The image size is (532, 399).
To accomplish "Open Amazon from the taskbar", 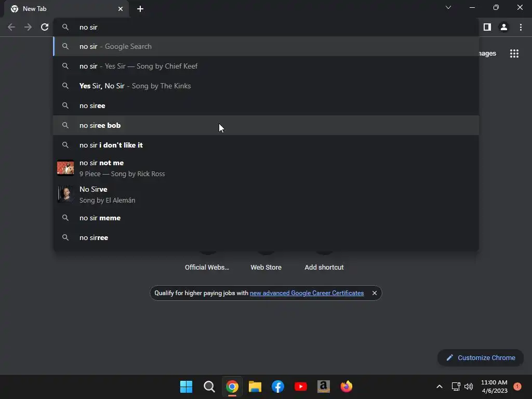I will pyautogui.click(x=324, y=387).
